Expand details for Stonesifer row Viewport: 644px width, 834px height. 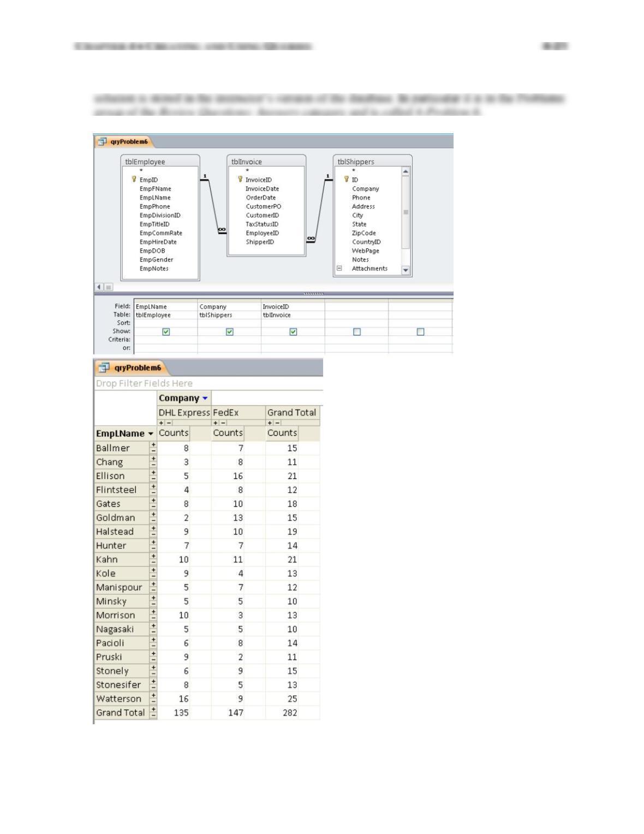coord(153,682)
